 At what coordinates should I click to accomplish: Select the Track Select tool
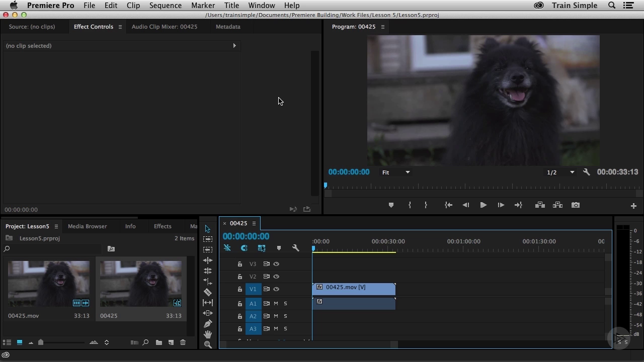(207, 239)
